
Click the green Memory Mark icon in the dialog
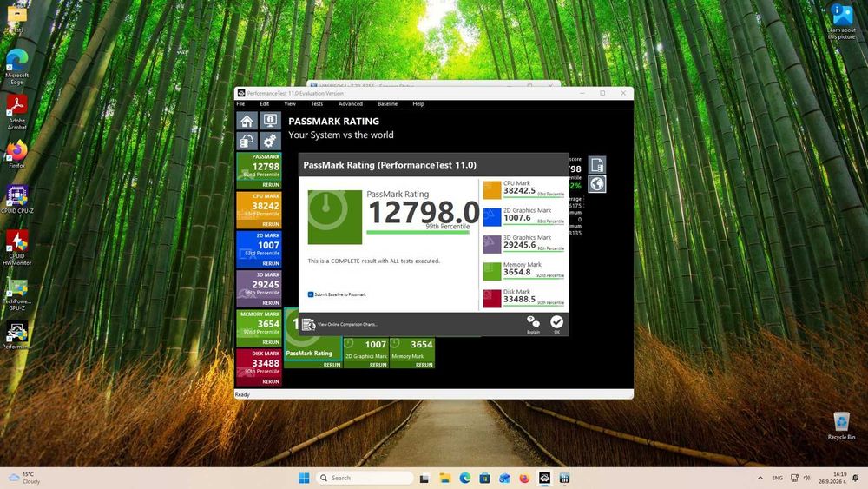click(x=491, y=271)
